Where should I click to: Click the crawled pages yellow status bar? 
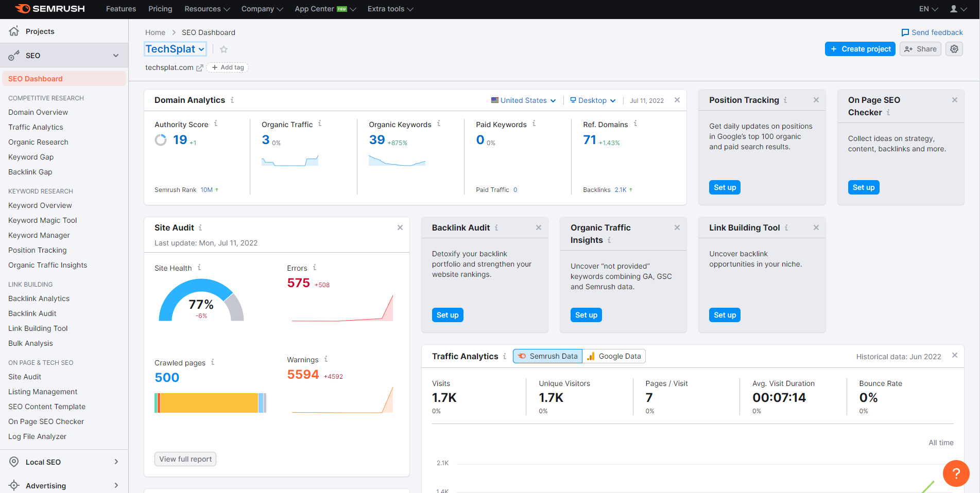[210, 403]
